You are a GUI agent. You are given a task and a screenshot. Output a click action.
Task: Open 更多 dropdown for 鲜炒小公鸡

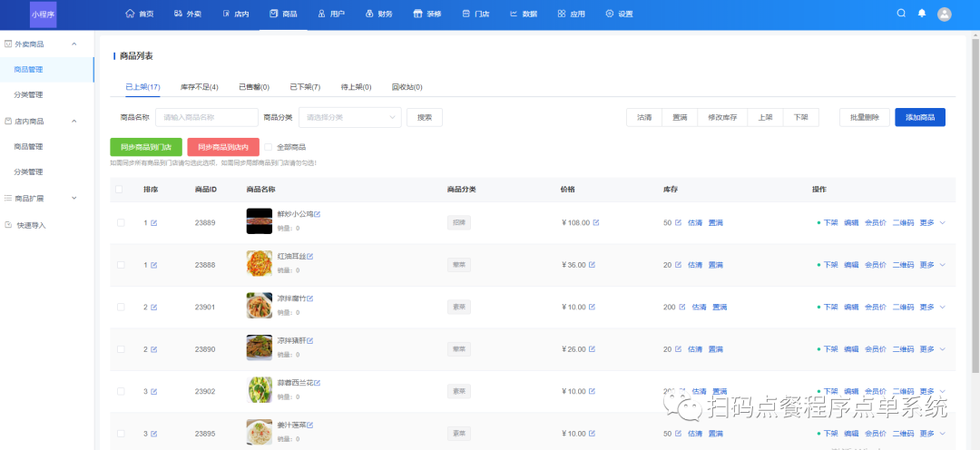point(932,222)
